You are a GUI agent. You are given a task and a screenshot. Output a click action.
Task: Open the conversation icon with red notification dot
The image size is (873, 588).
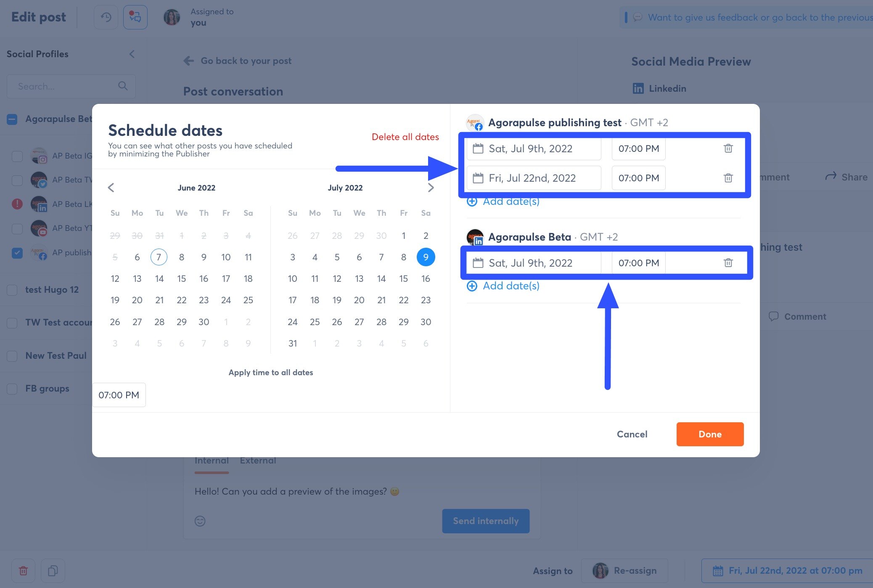point(135,17)
